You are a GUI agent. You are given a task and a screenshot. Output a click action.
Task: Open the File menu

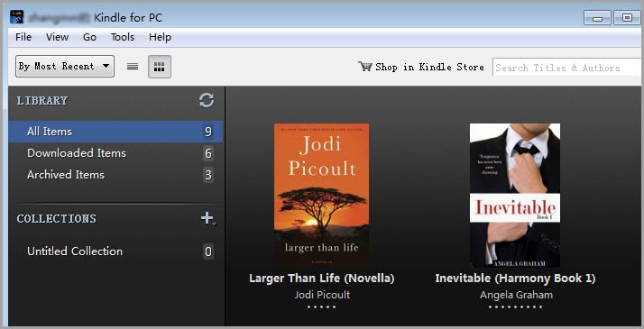click(x=23, y=37)
